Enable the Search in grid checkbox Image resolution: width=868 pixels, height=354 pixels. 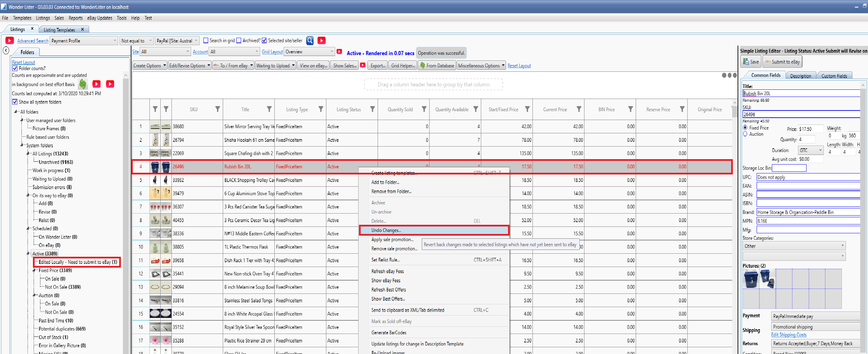coord(206,40)
